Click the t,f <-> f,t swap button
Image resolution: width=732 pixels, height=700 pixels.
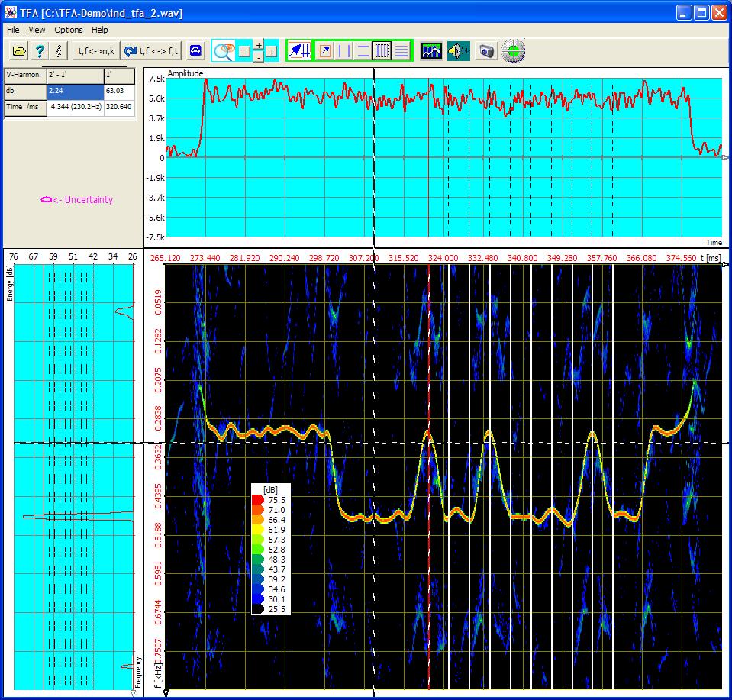[152, 51]
